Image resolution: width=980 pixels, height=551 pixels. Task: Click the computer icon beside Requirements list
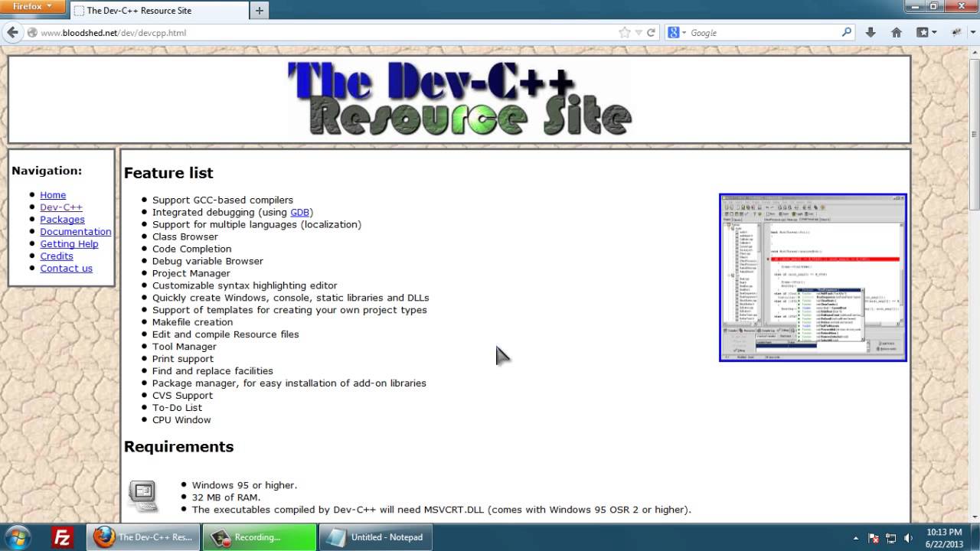pos(143,496)
